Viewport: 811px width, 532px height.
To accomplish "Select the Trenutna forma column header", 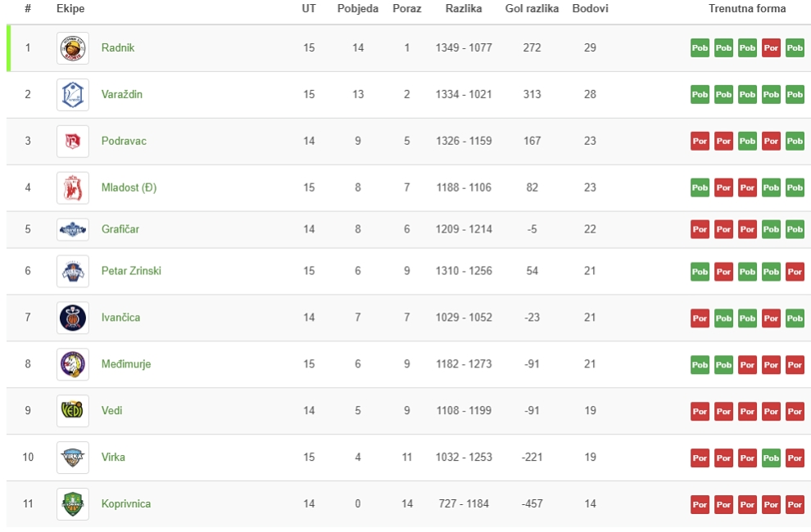I will [747, 9].
